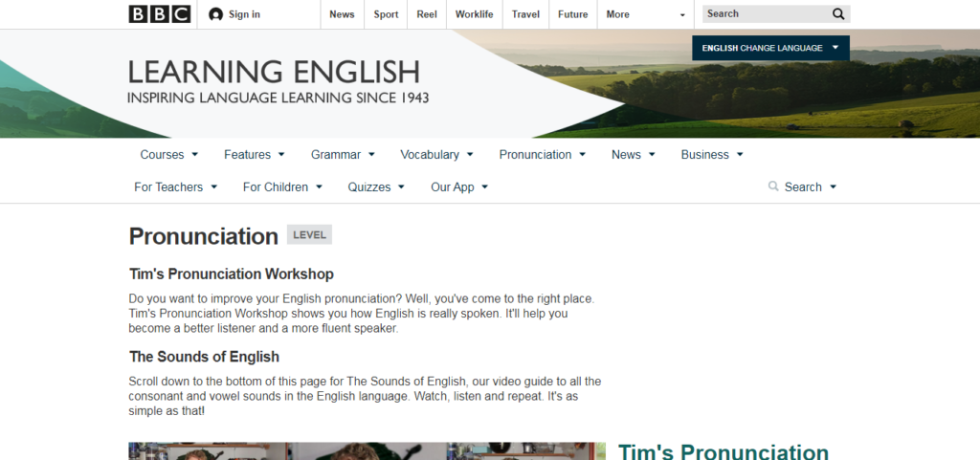Open the Learning English Search dropdown
The width and height of the screenshot is (980, 460).
click(x=803, y=187)
